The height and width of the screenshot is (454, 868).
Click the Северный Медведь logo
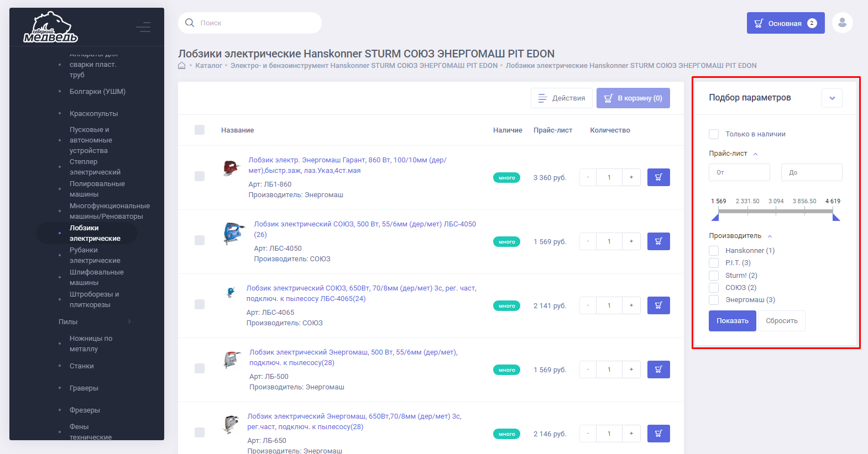50,27
